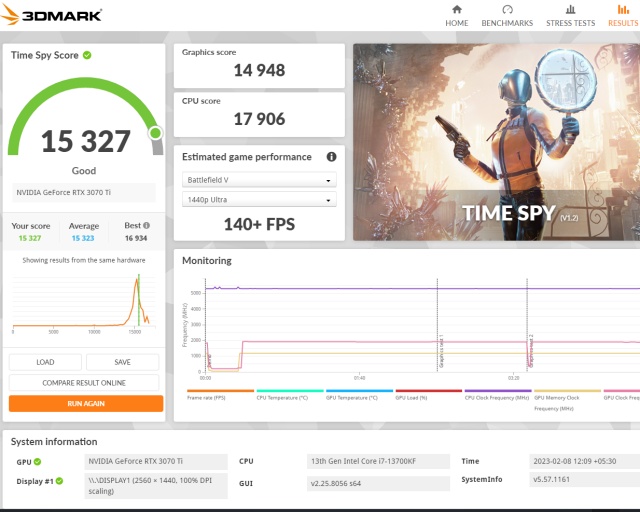The height and width of the screenshot is (512, 640).
Task: Click the orange RUN AGAIN button
Action: coord(86,403)
